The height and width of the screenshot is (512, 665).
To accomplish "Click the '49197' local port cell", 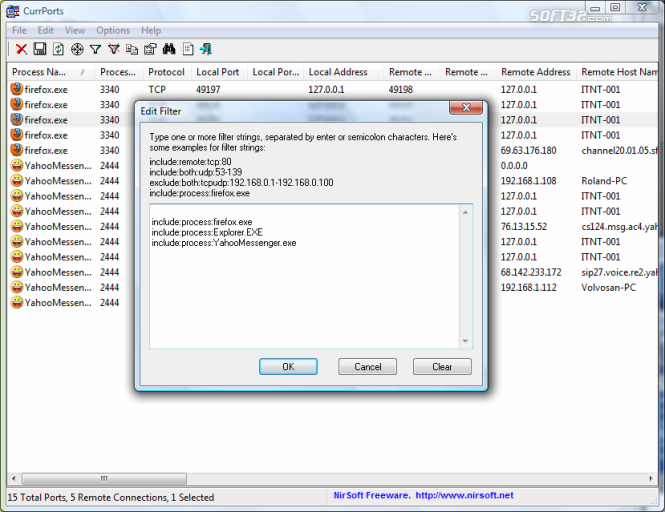I will tap(208, 90).
